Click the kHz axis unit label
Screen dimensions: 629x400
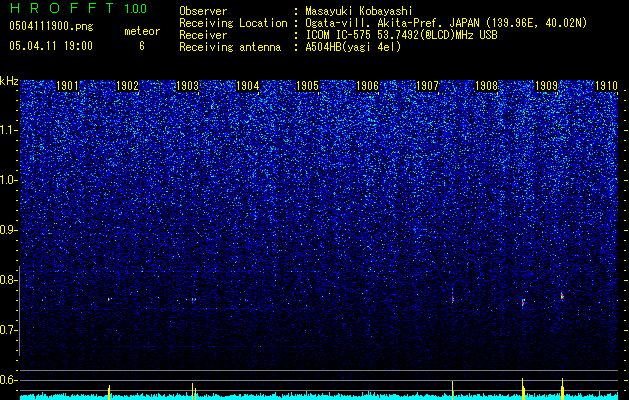pos(9,81)
